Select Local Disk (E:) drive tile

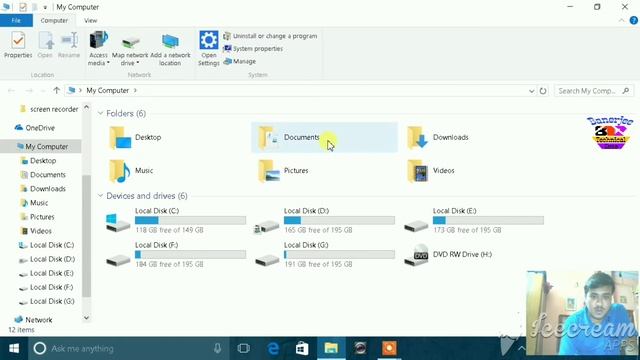pos(473,220)
